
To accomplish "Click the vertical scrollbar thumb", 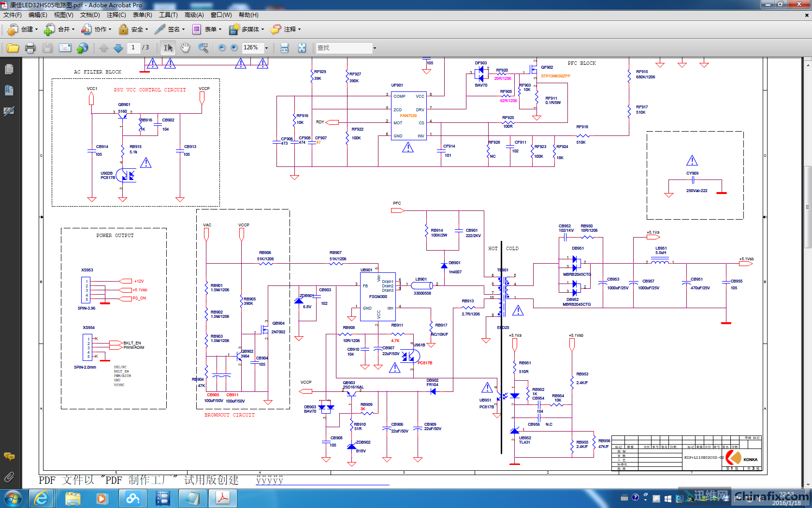I will click(x=808, y=207).
